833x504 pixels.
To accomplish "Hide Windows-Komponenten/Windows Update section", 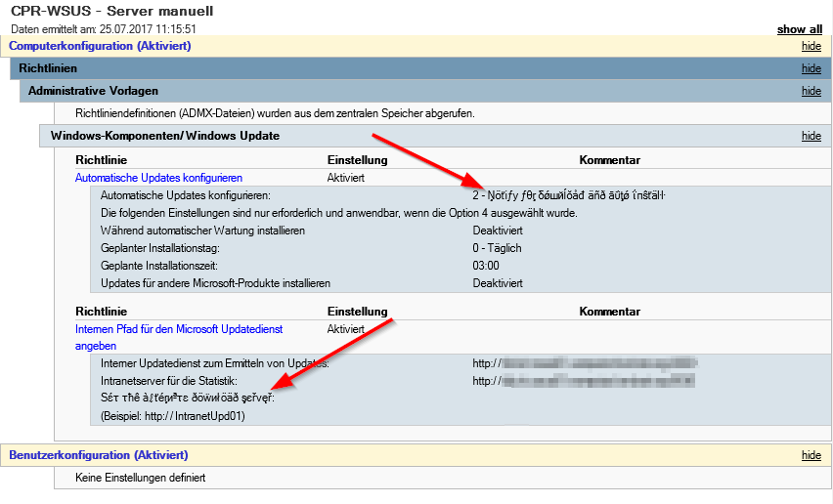I will (811, 136).
